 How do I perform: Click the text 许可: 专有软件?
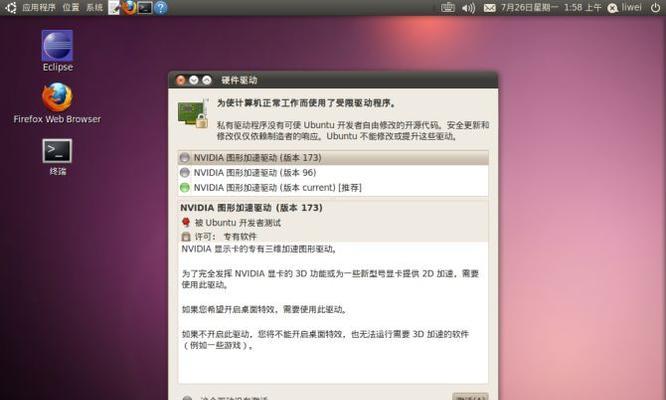[x=226, y=237]
